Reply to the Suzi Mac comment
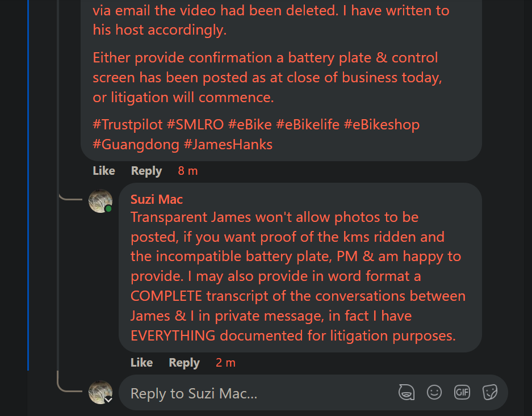 click(x=184, y=363)
